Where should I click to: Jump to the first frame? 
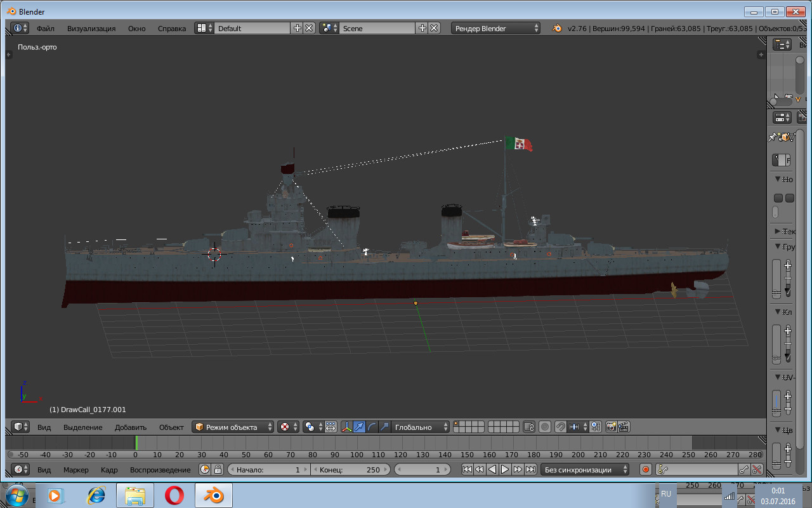pyautogui.click(x=467, y=469)
